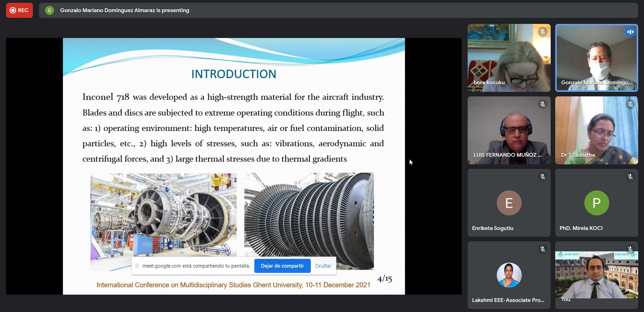Click Lakshmi's profile photo avatar
This screenshot has height=312, width=644.
point(509,275)
